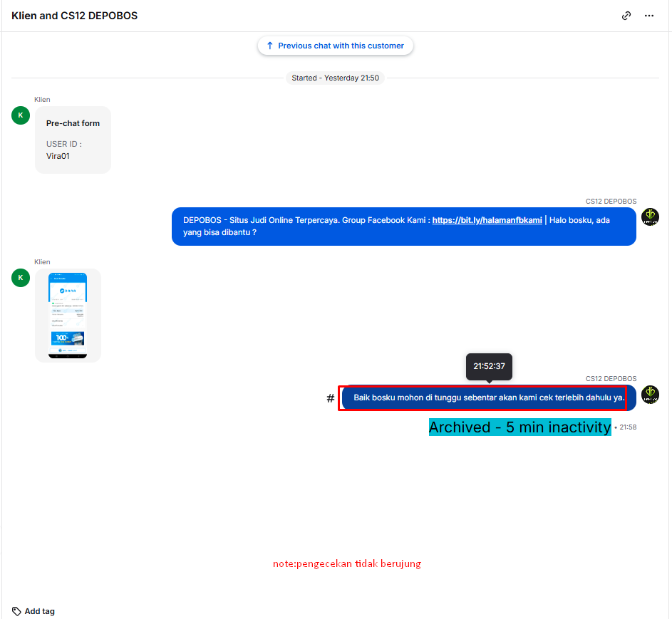Click the Klien avatar beside the image message
The width and height of the screenshot is (672, 619).
coord(21,278)
